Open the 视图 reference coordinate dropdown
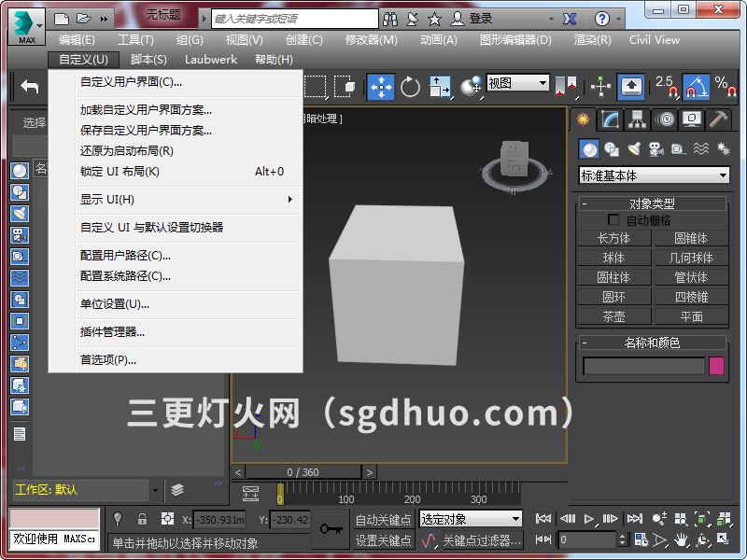The image size is (747, 560). click(518, 83)
